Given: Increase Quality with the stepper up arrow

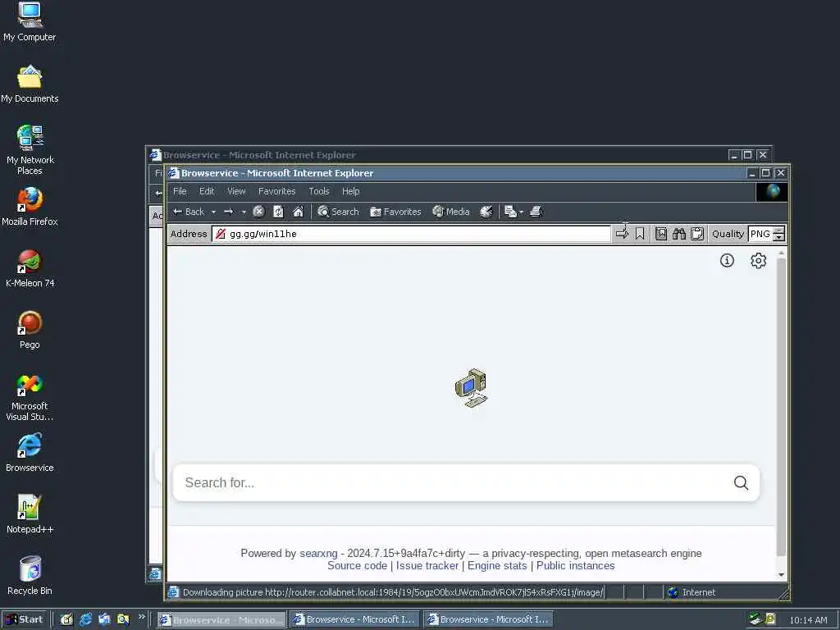Looking at the screenshot, I should click(779, 230).
